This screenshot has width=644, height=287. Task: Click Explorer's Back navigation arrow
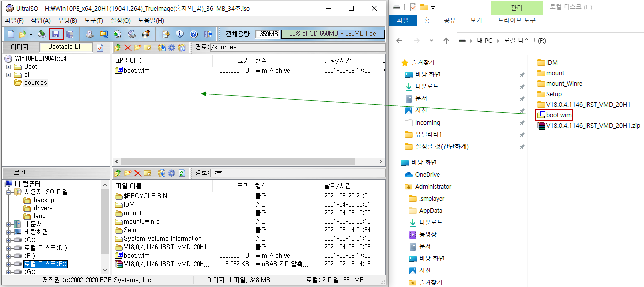click(x=399, y=40)
